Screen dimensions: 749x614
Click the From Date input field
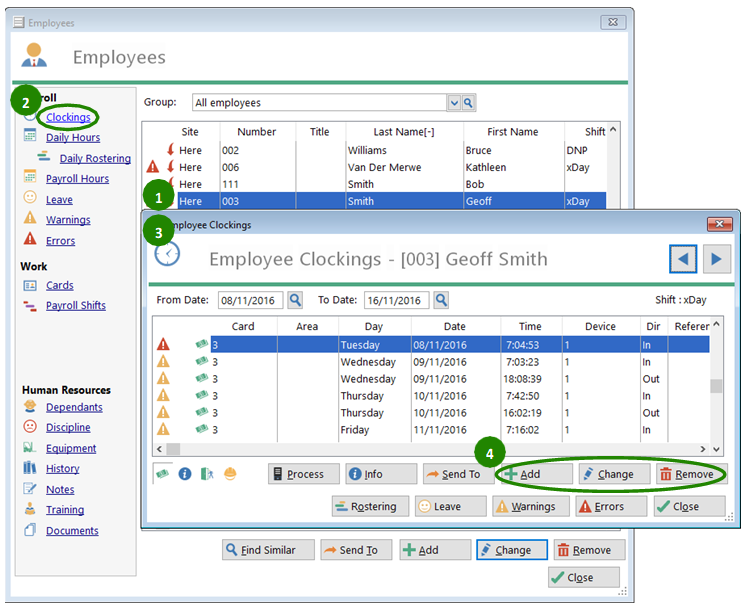pos(251,300)
